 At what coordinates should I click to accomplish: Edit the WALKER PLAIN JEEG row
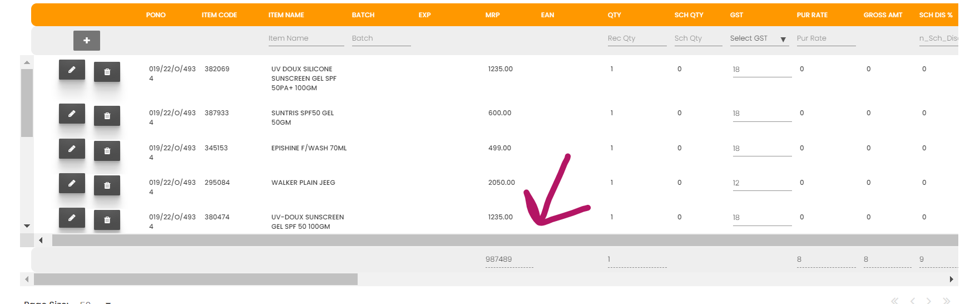tap(72, 183)
